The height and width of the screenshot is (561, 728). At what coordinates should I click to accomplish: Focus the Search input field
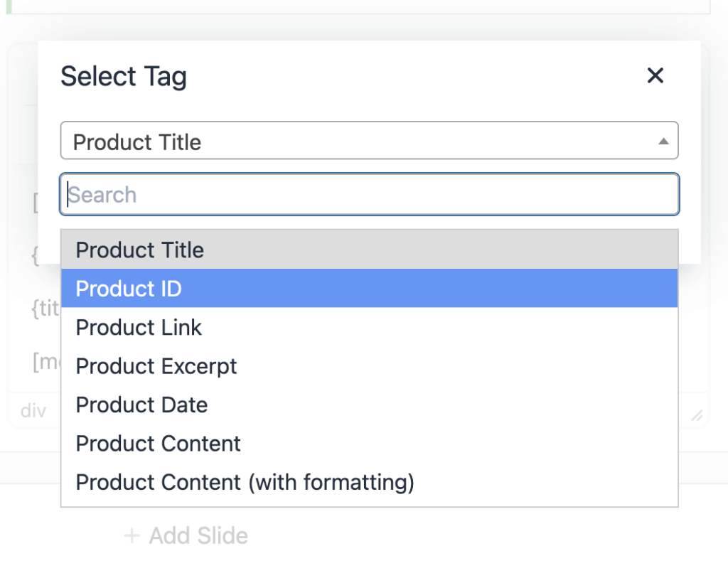(x=369, y=194)
